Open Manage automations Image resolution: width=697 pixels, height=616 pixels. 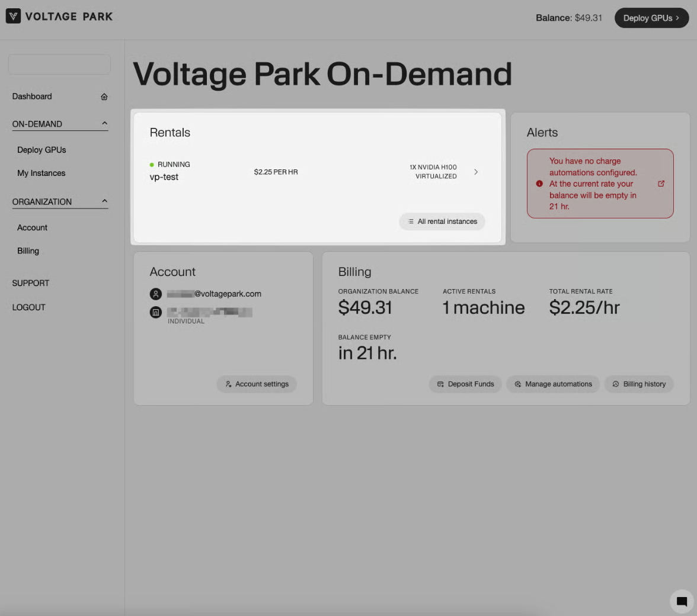coord(553,384)
